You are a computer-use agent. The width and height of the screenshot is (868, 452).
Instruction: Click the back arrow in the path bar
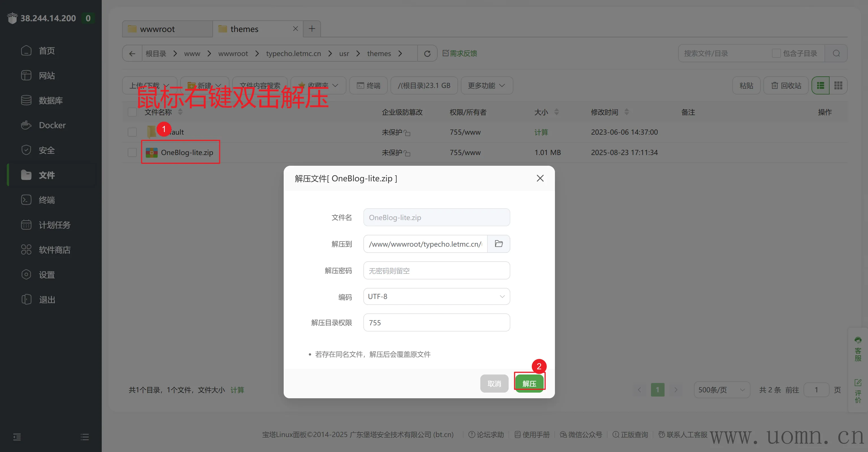(132, 53)
